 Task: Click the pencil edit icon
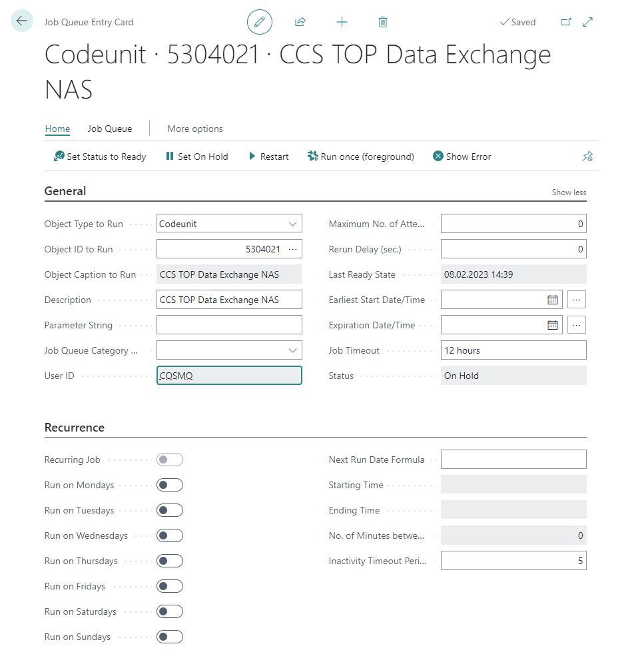coord(260,22)
